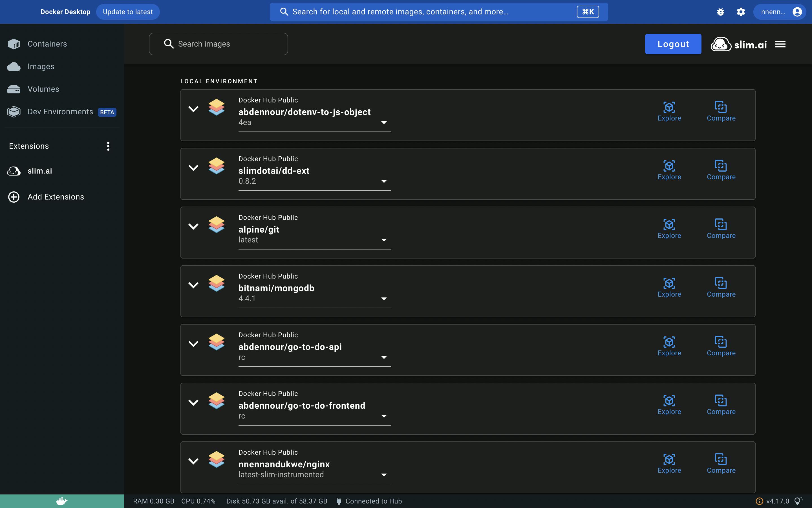
Task: Open the slim.ai hamburger menu
Action: 780,44
